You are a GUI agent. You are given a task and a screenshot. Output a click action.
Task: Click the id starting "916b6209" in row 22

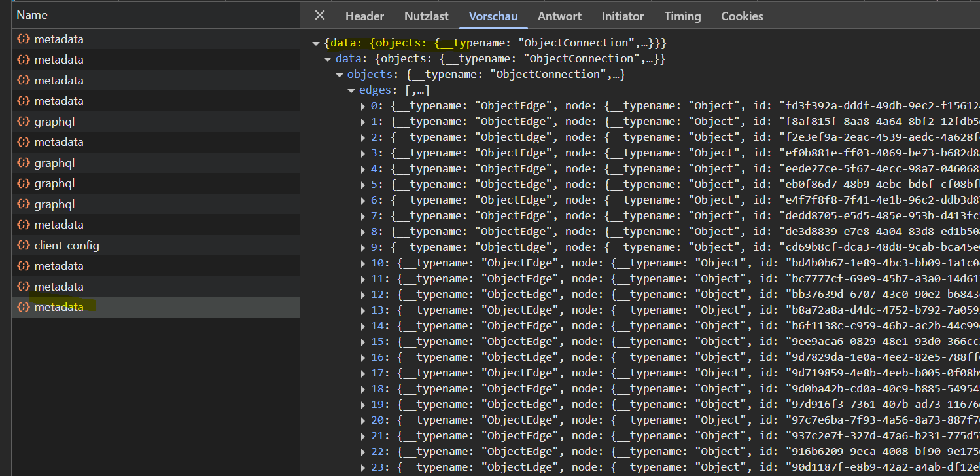click(883, 451)
